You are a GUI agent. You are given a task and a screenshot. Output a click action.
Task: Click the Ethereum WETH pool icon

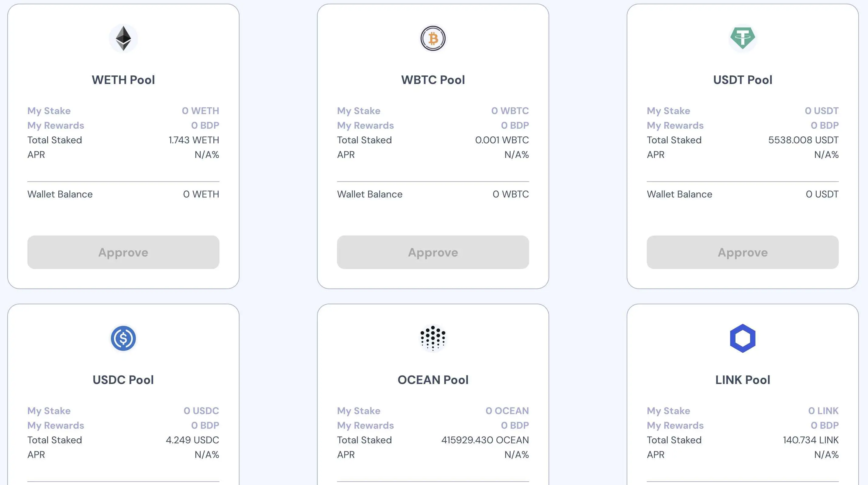point(123,38)
